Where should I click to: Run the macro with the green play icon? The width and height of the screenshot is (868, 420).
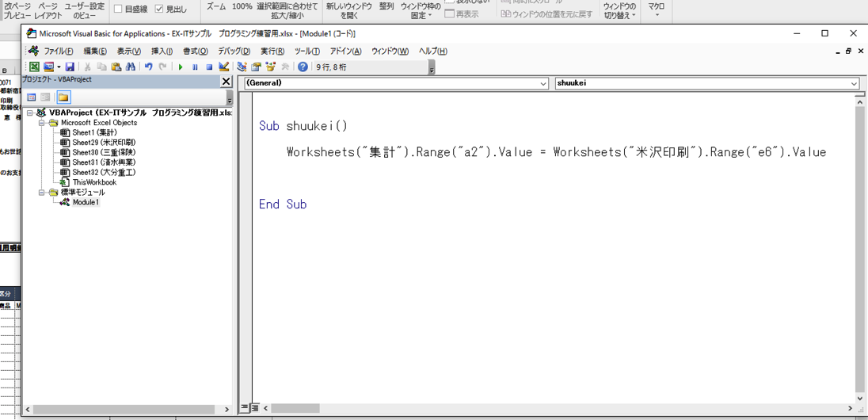tap(180, 67)
